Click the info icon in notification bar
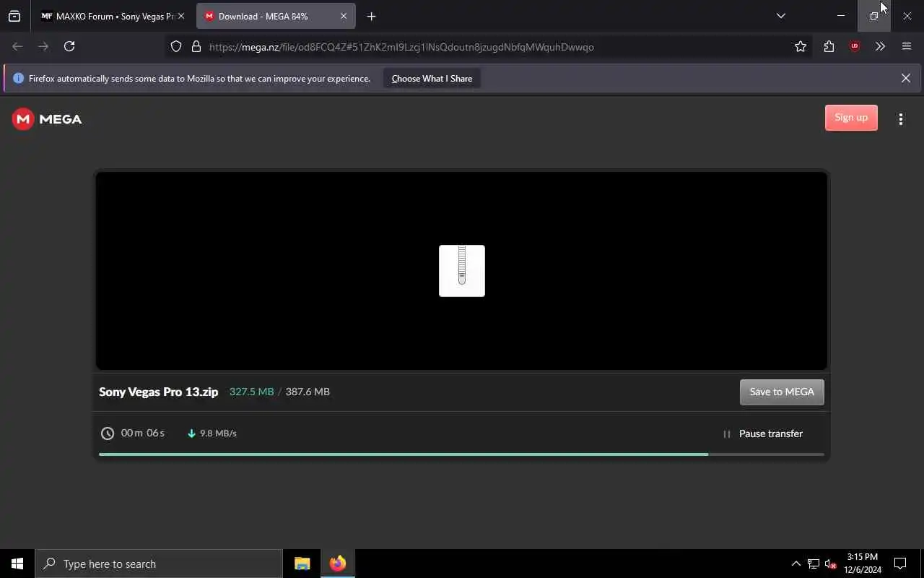 click(x=18, y=78)
